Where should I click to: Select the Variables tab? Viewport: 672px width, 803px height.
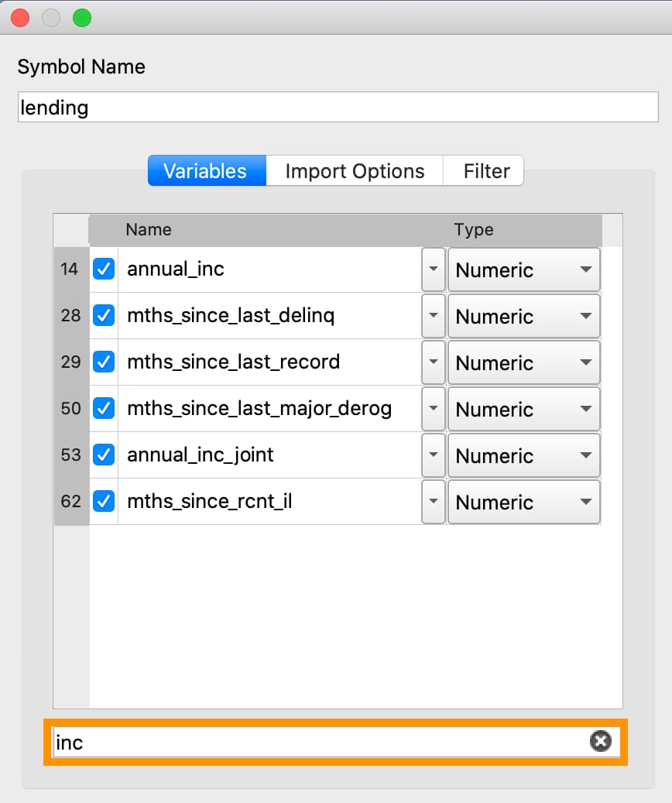point(205,171)
